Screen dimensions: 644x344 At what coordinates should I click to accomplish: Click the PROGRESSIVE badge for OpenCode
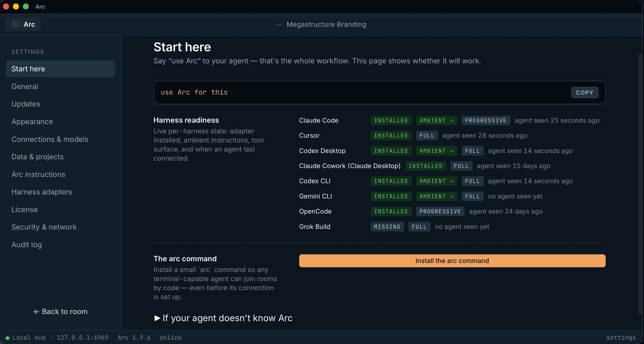click(x=440, y=212)
